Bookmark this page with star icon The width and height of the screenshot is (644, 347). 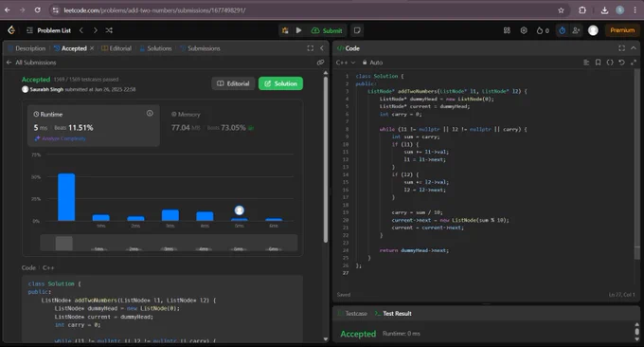point(561,10)
